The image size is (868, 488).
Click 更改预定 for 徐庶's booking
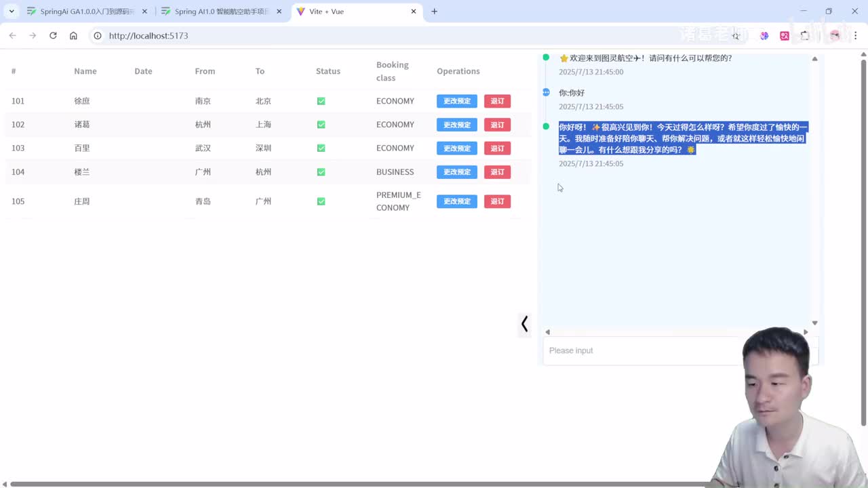457,101
